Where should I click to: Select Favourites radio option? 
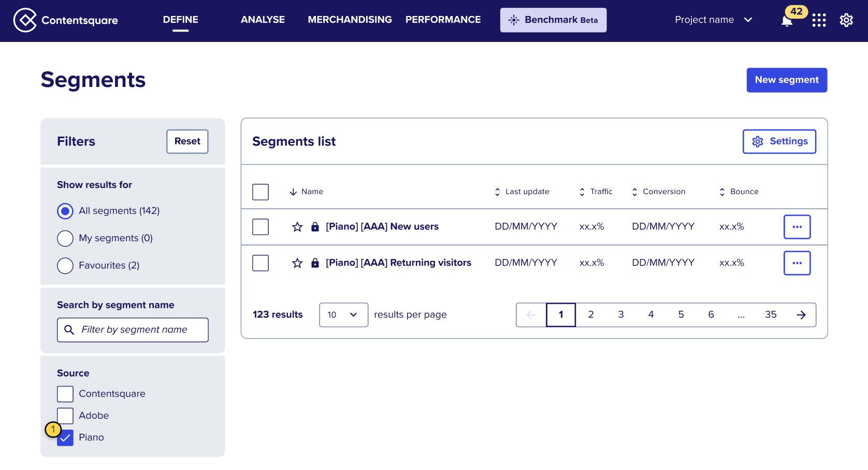pos(65,266)
